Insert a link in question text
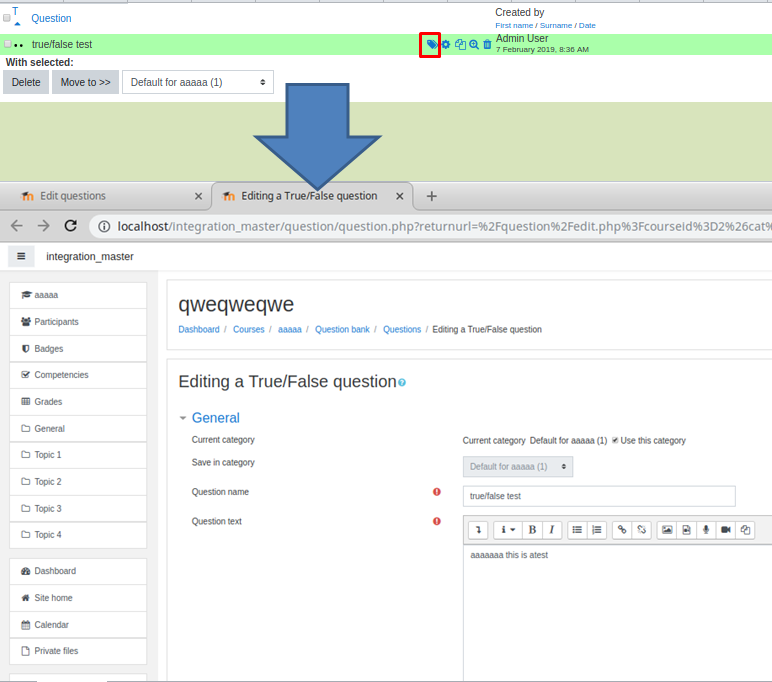The width and height of the screenshot is (772, 682). pos(622,530)
